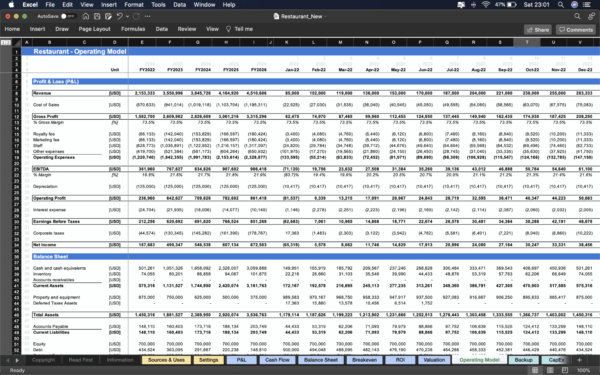
Task: Click the Tell me lightbulb search
Action: tap(240, 29)
